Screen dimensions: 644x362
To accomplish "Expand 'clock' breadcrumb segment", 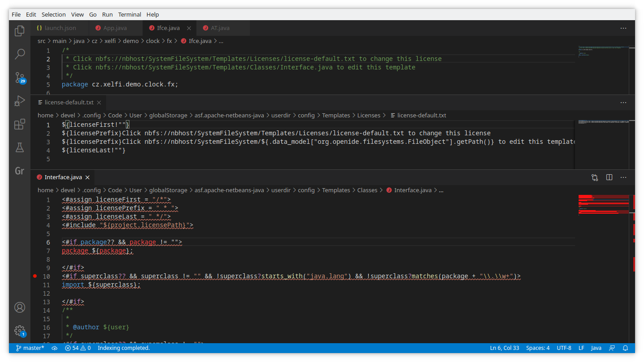I will tap(153, 41).
